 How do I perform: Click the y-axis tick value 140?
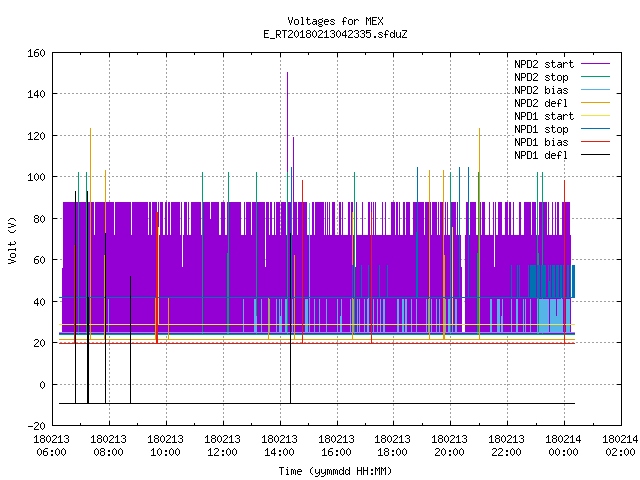[x=36, y=94]
